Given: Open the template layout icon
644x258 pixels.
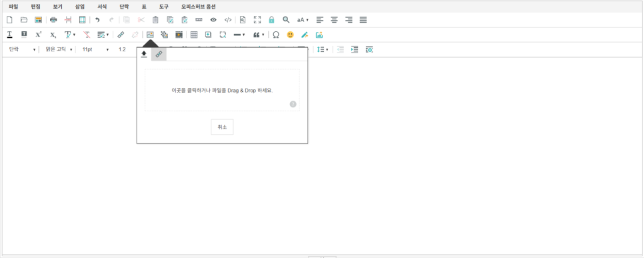Looking at the screenshot, I should [x=38, y=20].
